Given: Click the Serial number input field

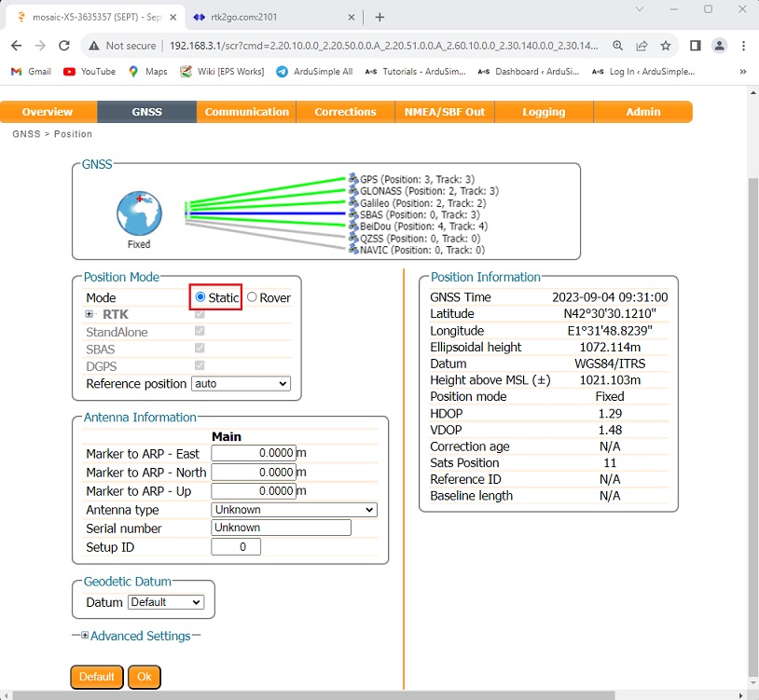Looking at the screenshot, I should (281, 528).
